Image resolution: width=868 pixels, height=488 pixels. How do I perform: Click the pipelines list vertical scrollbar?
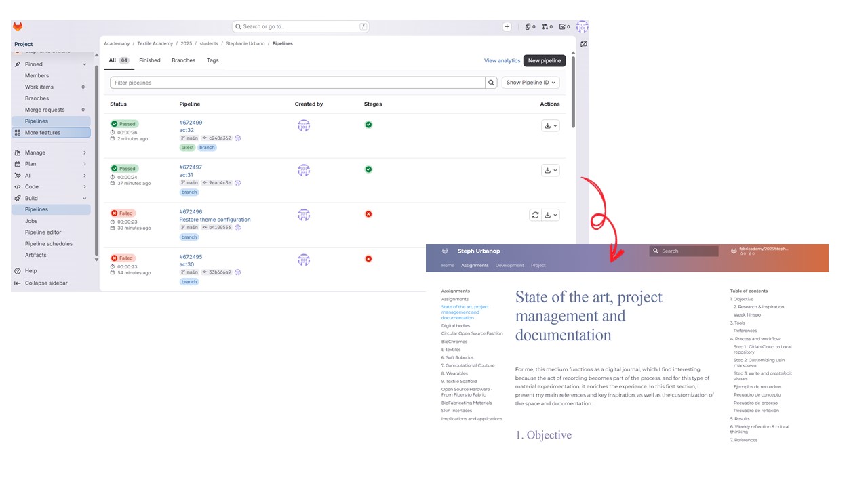coord(573,91)
